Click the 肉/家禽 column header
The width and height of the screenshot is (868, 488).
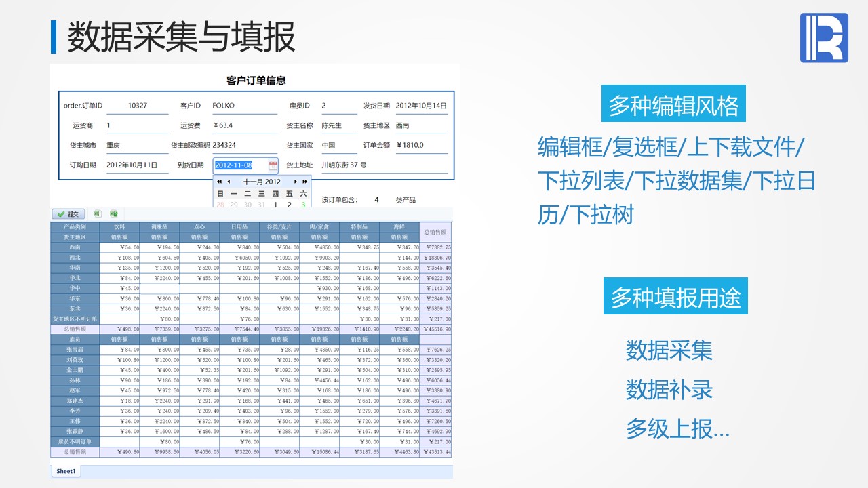(319, 227)
